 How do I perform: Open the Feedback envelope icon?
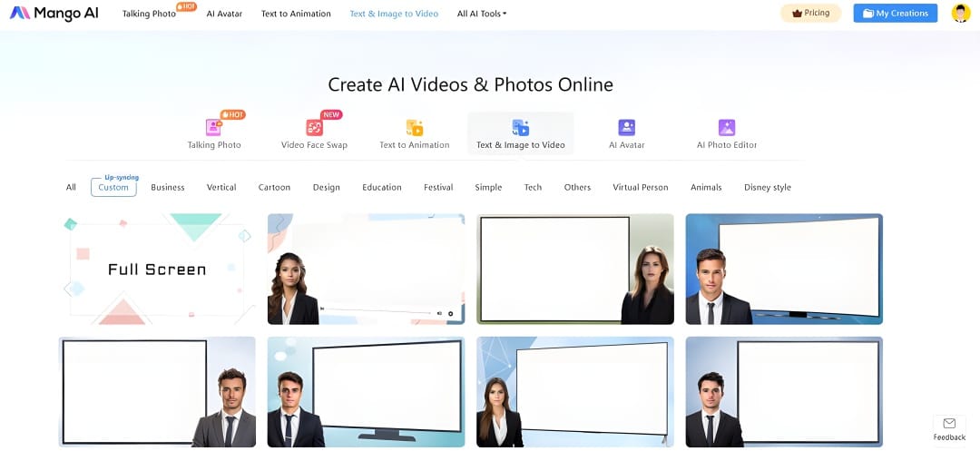point(949,424)
